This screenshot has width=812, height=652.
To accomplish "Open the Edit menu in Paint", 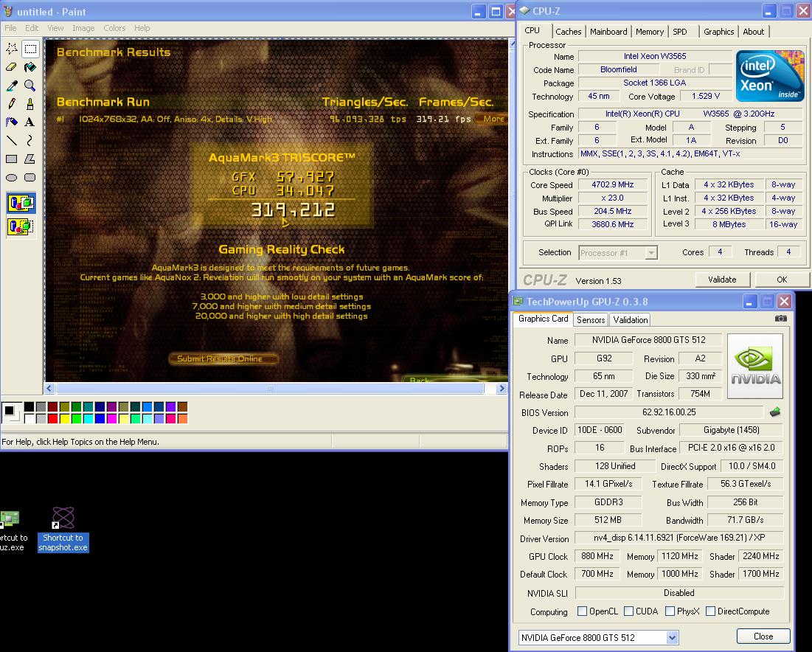I will [x=32, y=28].
